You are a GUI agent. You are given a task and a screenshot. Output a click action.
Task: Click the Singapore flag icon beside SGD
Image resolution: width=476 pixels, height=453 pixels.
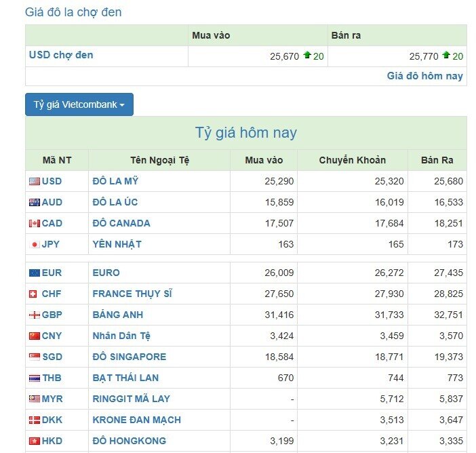pos(35,357)
